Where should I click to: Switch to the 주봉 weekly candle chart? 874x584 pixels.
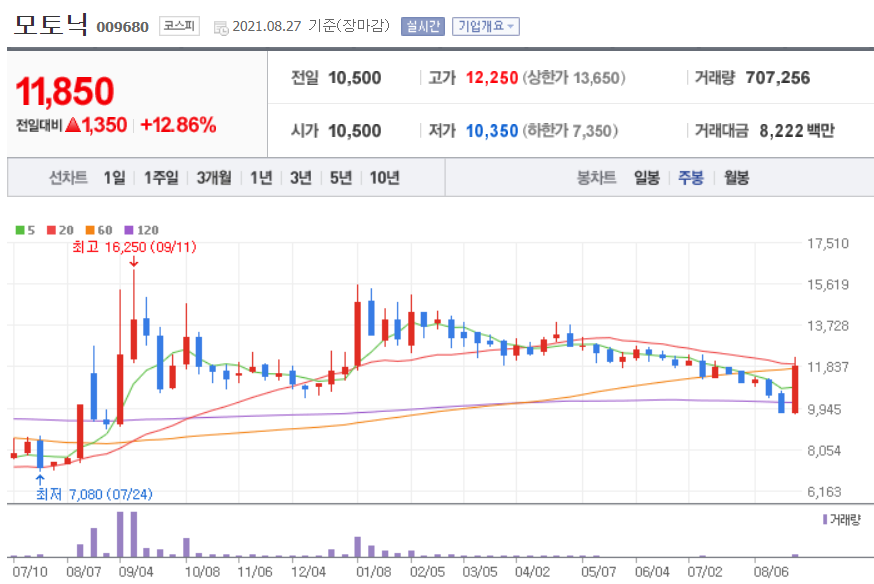[691, 178]
